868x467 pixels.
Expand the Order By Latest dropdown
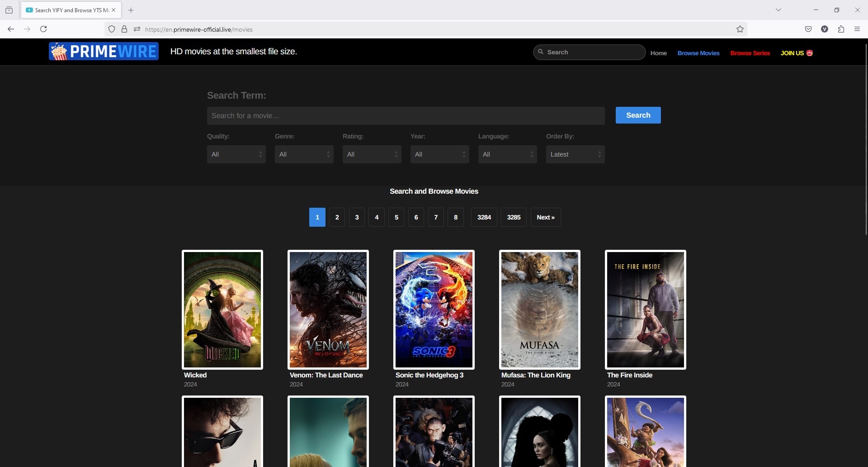575,154
